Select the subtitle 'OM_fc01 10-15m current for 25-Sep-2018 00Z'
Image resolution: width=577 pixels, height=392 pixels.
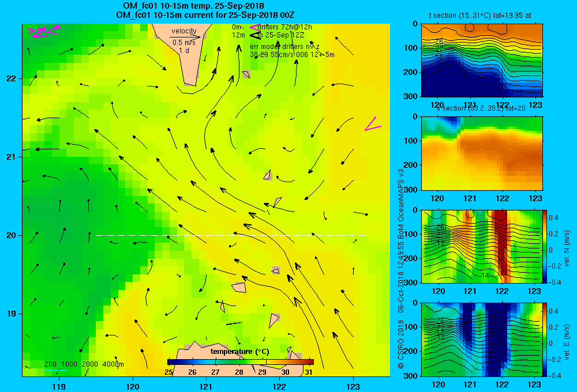pyautogui.click(x=205, y=15)
